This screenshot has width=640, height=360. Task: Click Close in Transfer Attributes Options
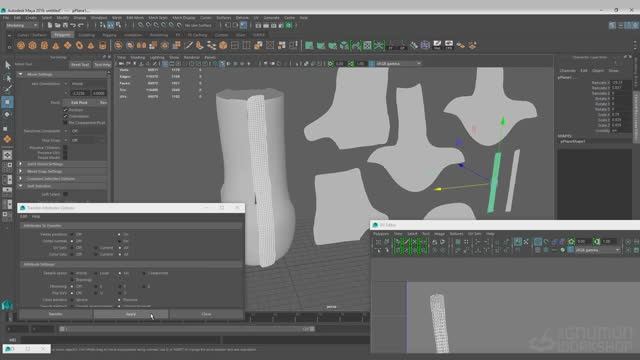[x=206, y=314]
